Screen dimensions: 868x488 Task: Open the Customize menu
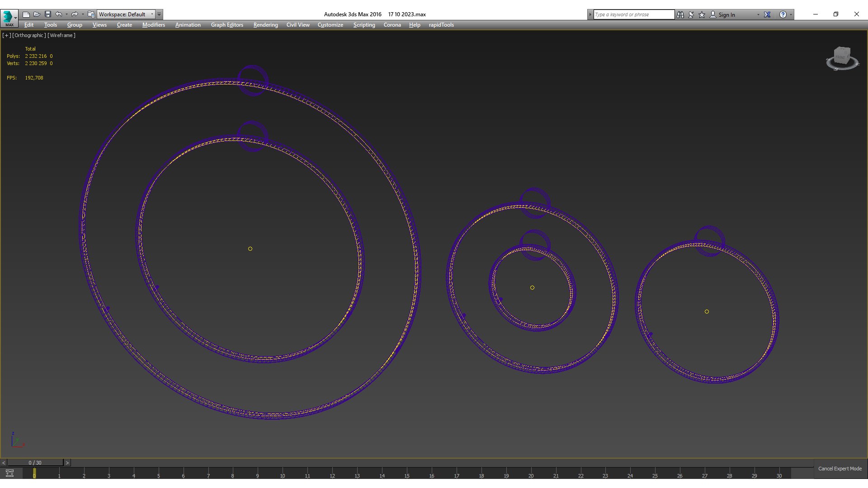[x=330, y=25]
